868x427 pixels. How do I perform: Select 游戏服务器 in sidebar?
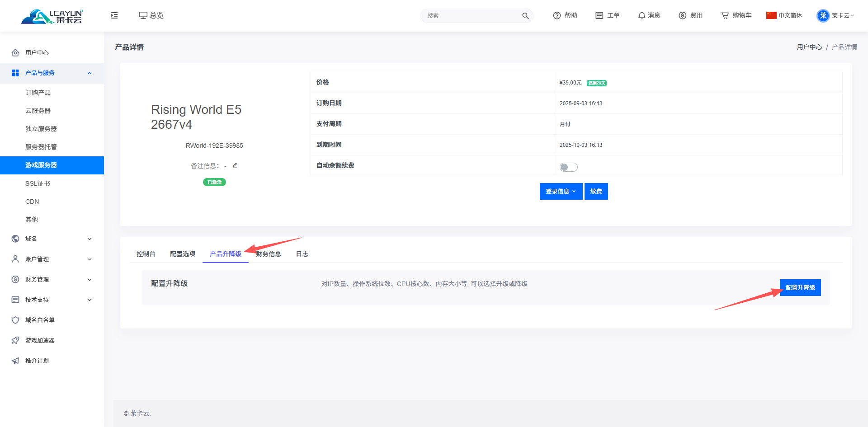click(x=52, y=165)
